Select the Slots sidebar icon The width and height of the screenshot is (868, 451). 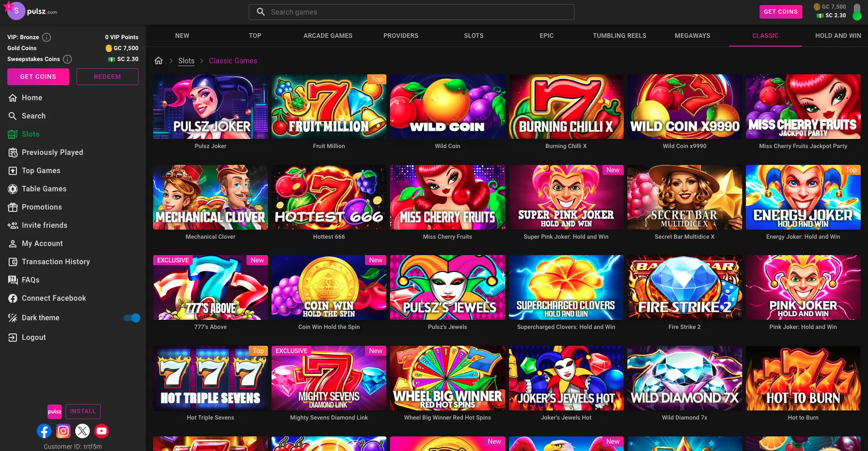point(13,134)
